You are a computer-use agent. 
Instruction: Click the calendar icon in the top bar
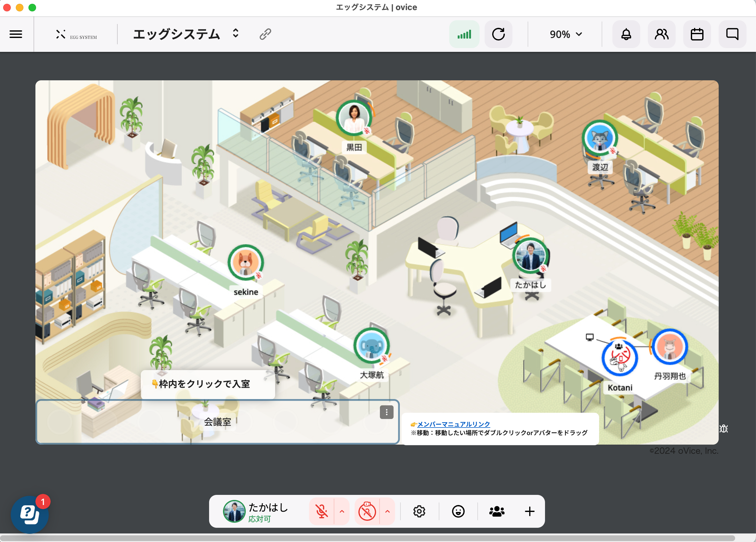pos(697,34)
